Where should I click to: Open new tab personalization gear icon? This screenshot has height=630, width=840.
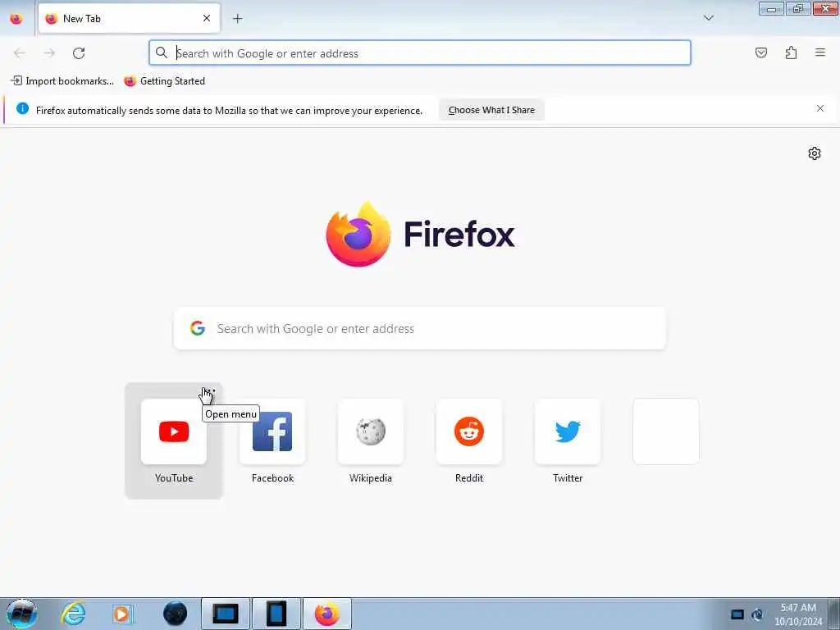coord(815,153)
